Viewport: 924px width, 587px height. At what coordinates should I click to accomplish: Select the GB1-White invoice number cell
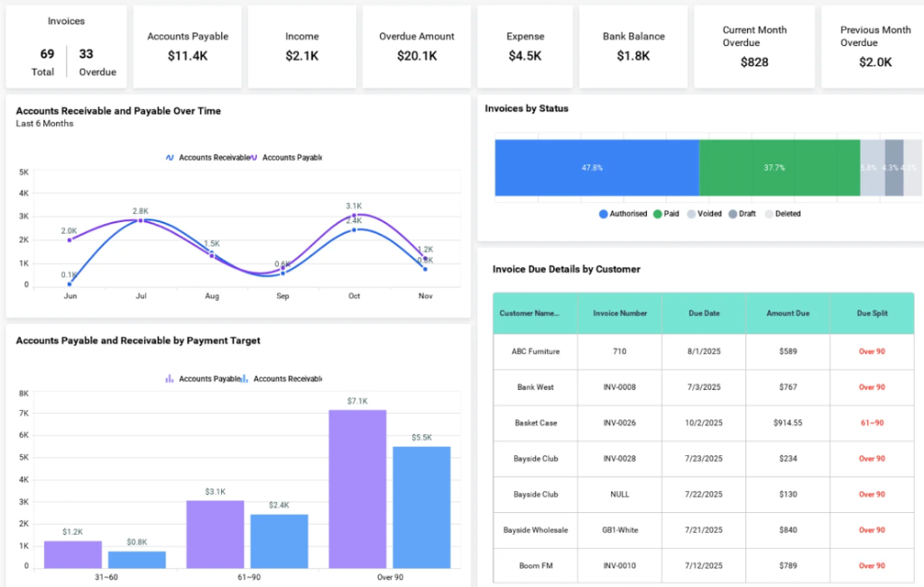click(x=620, y=530)
